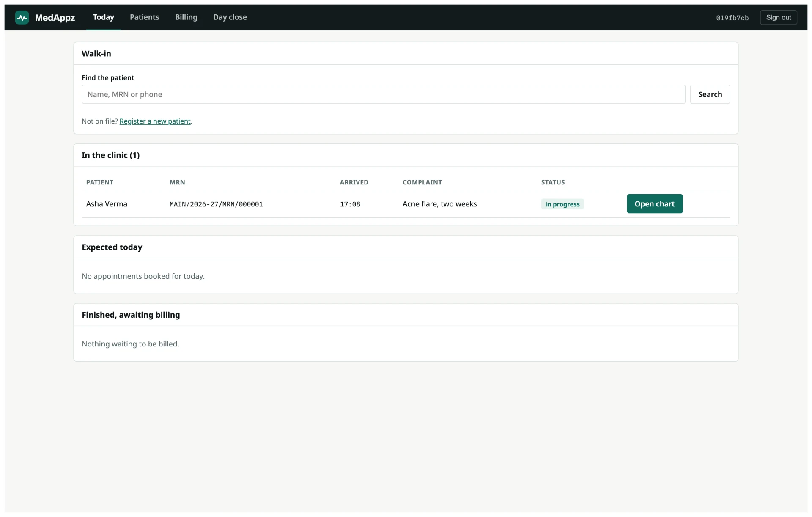Screen dimensions: 812x517
Task: Open chart for Asha Verma
Action: [654, 204]
